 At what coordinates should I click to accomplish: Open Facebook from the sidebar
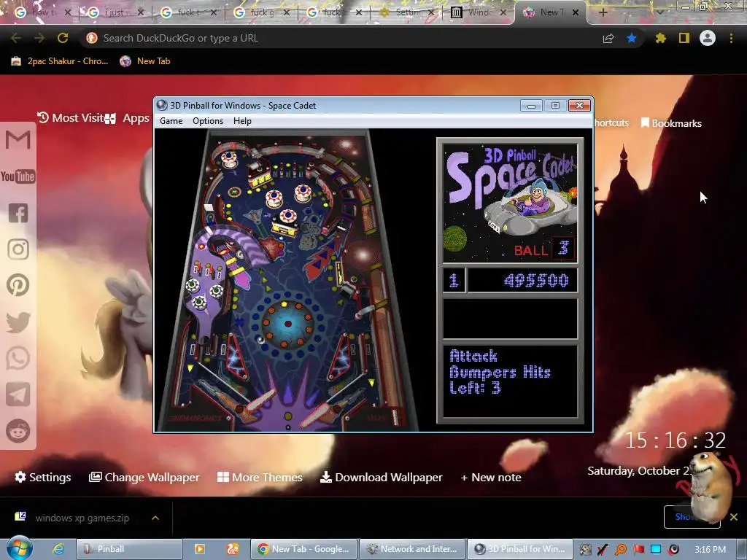[18, 213]
